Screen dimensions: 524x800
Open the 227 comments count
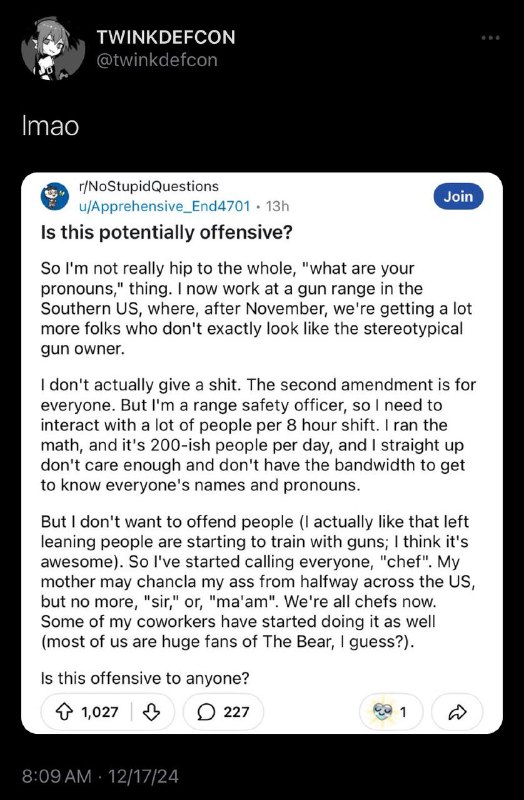coord(236,712)
